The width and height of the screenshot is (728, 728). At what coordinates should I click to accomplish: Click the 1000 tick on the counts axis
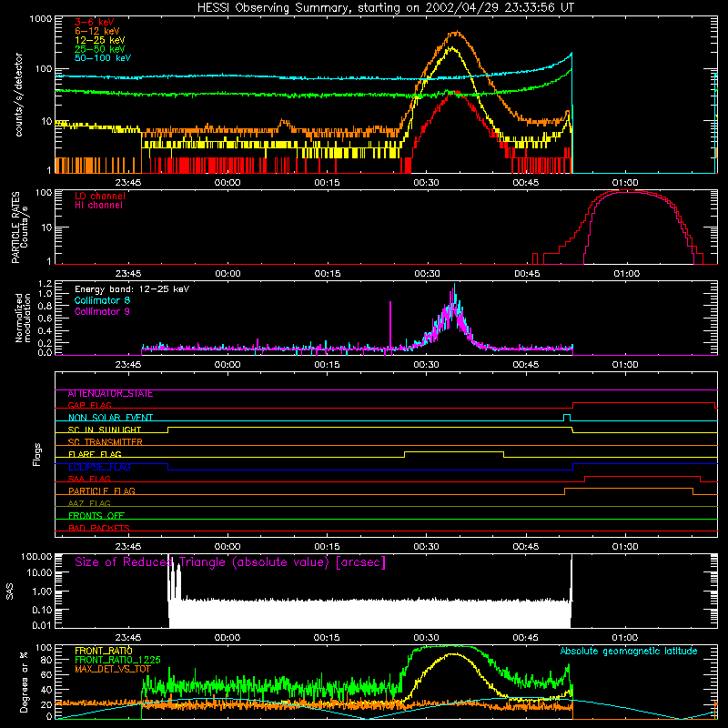click(40, 19)
